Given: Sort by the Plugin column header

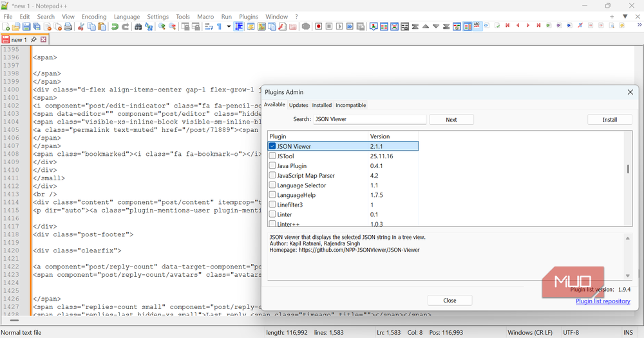Looking at the screenshot, I should [318, 136].
